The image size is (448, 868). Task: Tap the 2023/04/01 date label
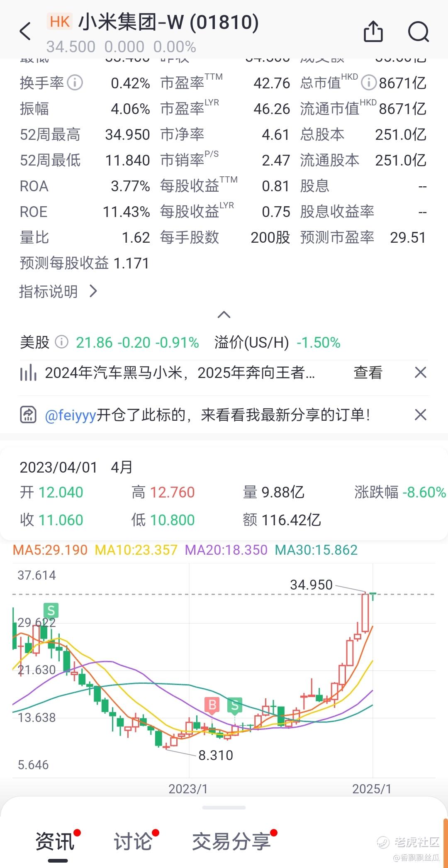pos(58,467)
